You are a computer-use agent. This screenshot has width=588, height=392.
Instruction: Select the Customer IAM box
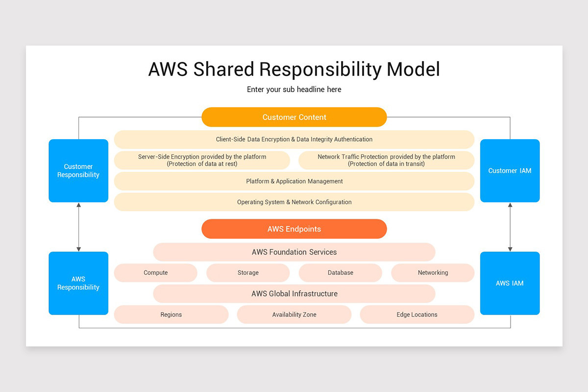point(510,171)
